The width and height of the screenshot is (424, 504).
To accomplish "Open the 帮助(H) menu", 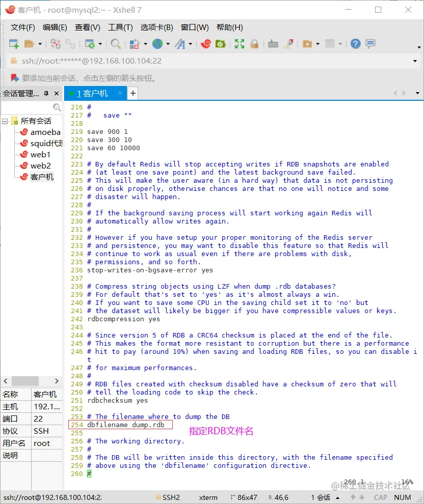I will [x=230, y=27].
